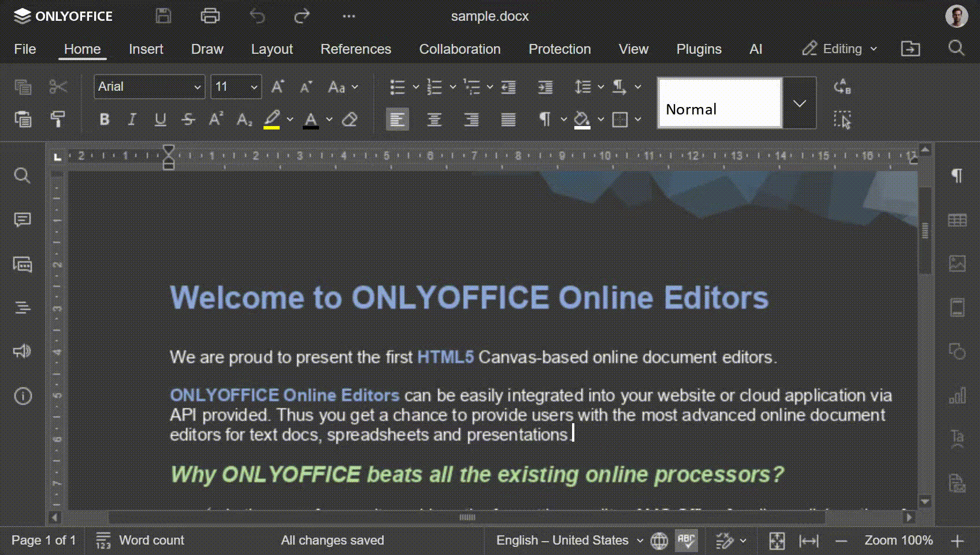Viewport: 980px width, 555px height.
Task: Activate the copy style paintbrush
Action: [x=58, y=119]
